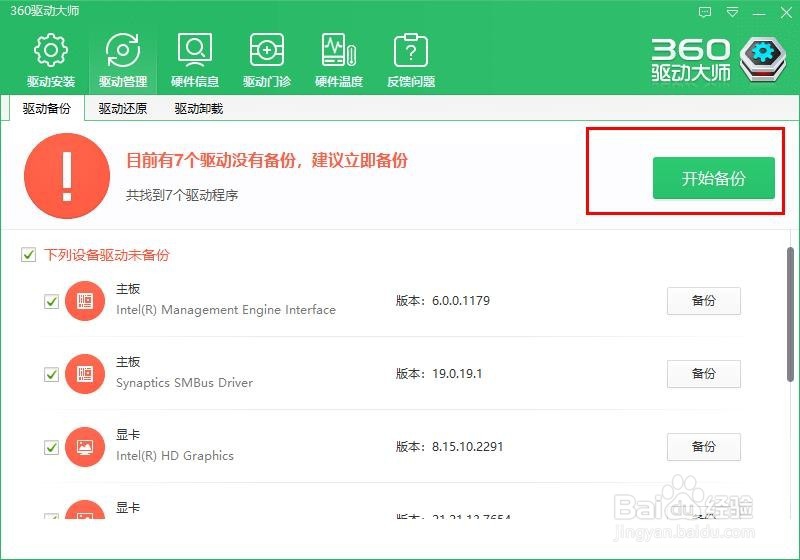Click version text 6.0.0.1179

tap(461, 301)
